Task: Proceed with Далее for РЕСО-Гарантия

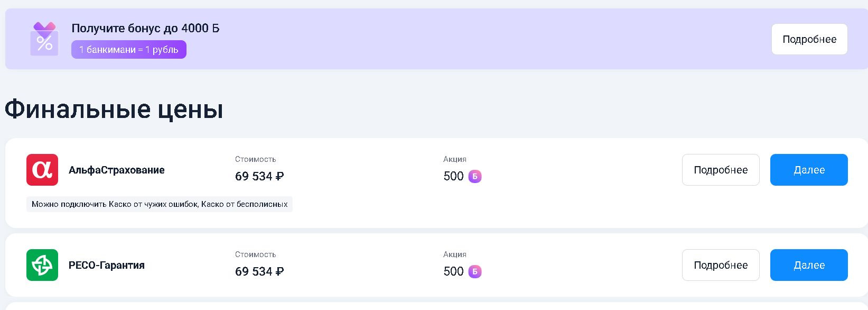Action: pos(808,265)
